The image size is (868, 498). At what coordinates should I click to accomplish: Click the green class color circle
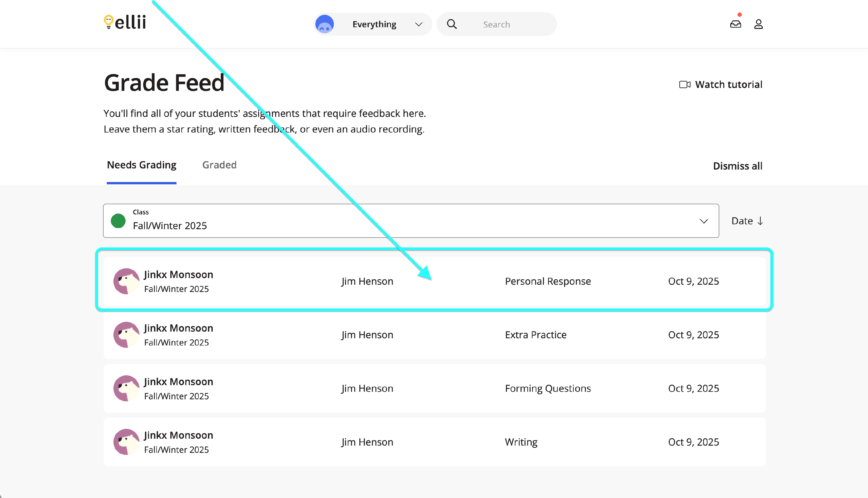[x=118, y=221]
